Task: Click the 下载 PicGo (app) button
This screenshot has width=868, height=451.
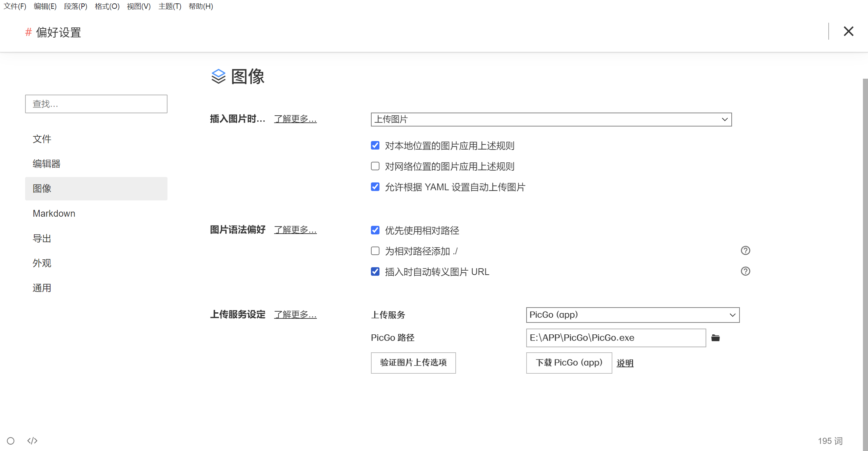Action: [x=569, y=362]
